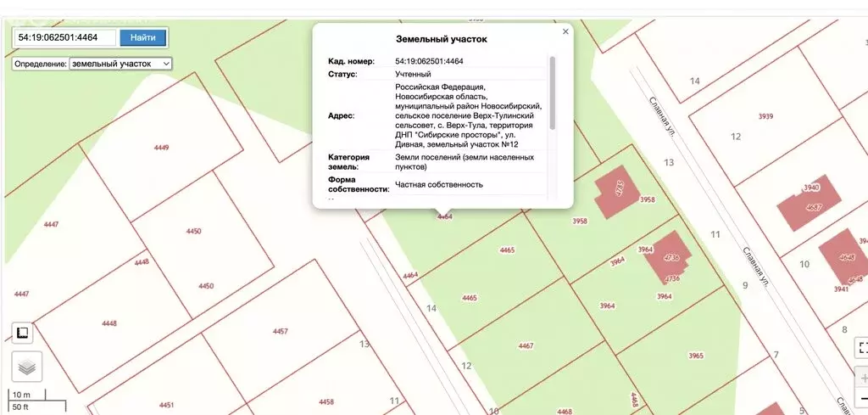
Task: Select parcel 4458 on the map
Action: [326, 402]
